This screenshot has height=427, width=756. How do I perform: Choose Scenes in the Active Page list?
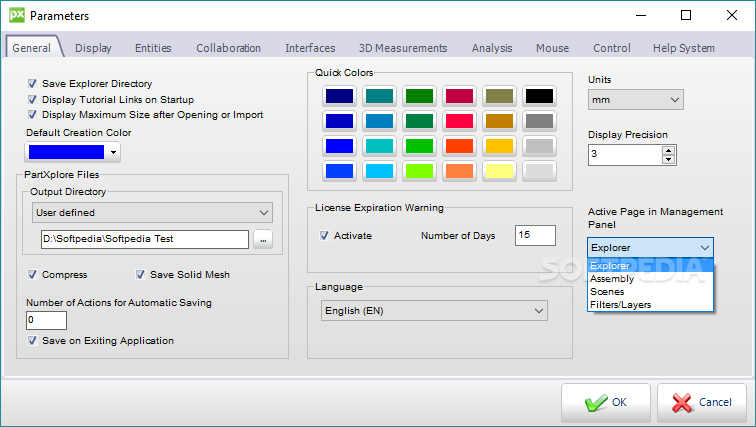click(x=650, y=292)
